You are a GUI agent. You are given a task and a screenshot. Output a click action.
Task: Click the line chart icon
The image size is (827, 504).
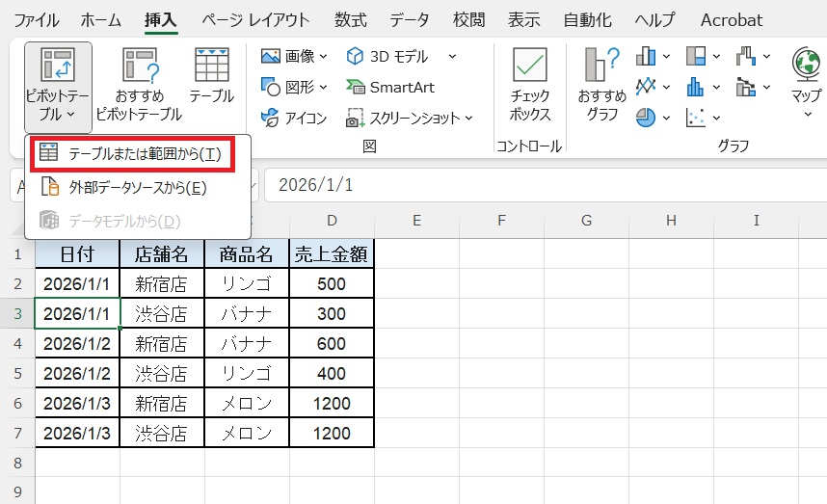[646, 86]
